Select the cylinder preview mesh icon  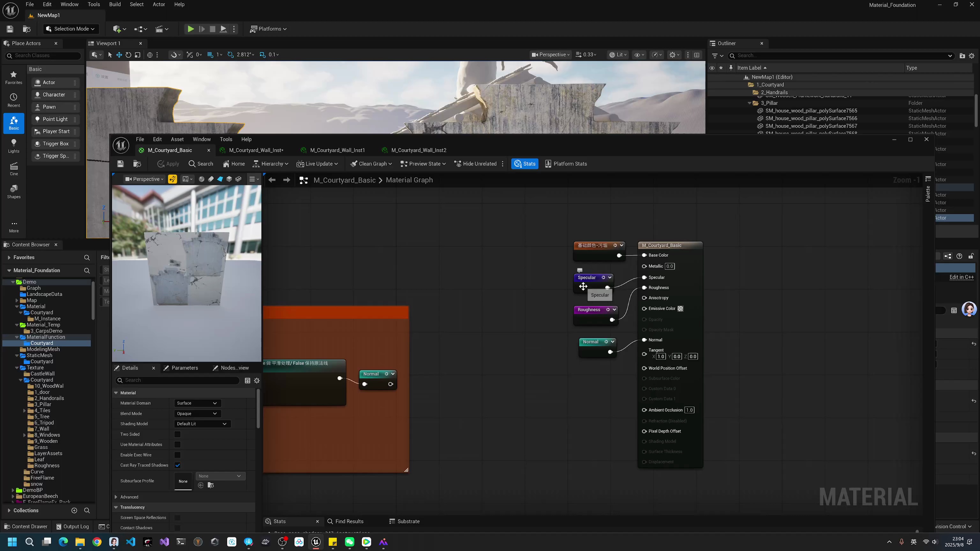tap(211, 179)
